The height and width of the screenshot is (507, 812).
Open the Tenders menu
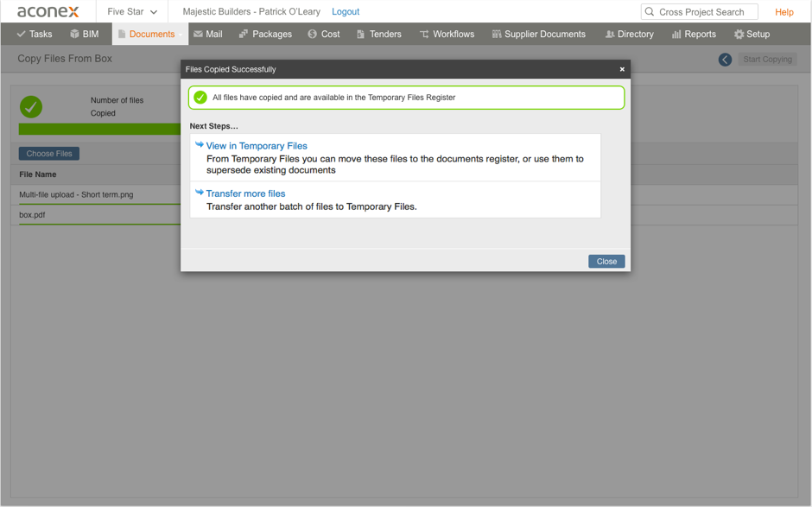[379, 35]
